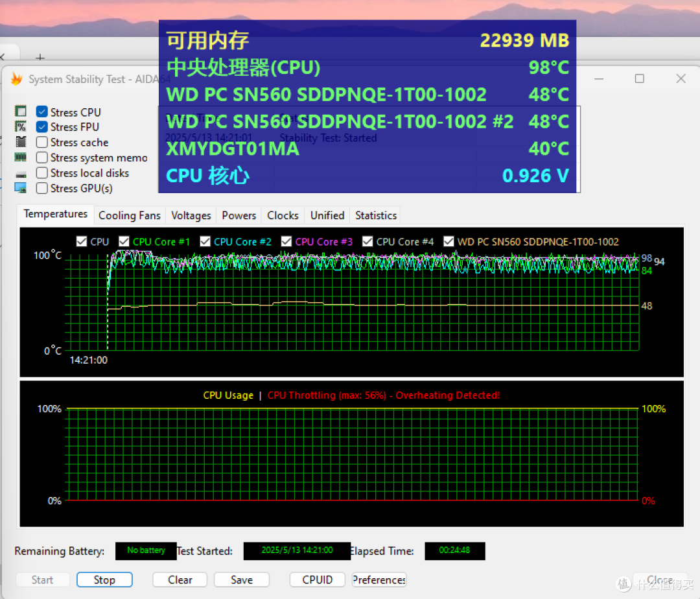Image resolution: width=700 pixels, height=599 pixels.
Task: Click the yellow 'CPU Usage' graph label
Action: click(228, 395)
